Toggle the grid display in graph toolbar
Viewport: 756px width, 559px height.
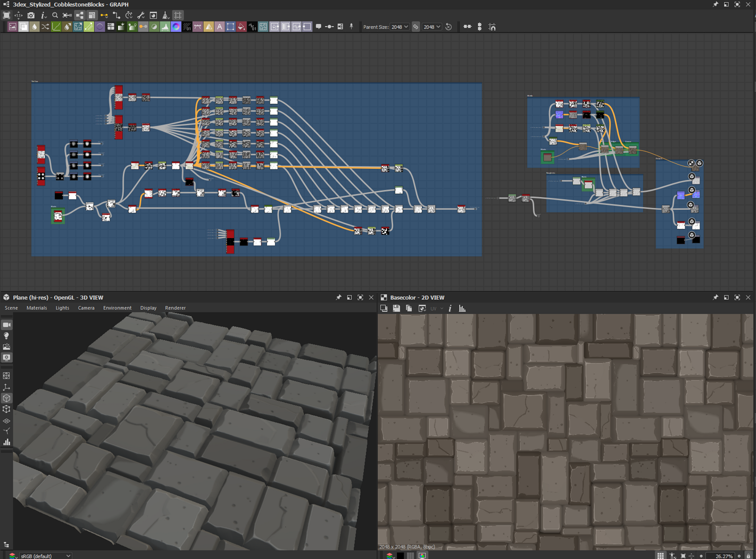pos(178,15)
